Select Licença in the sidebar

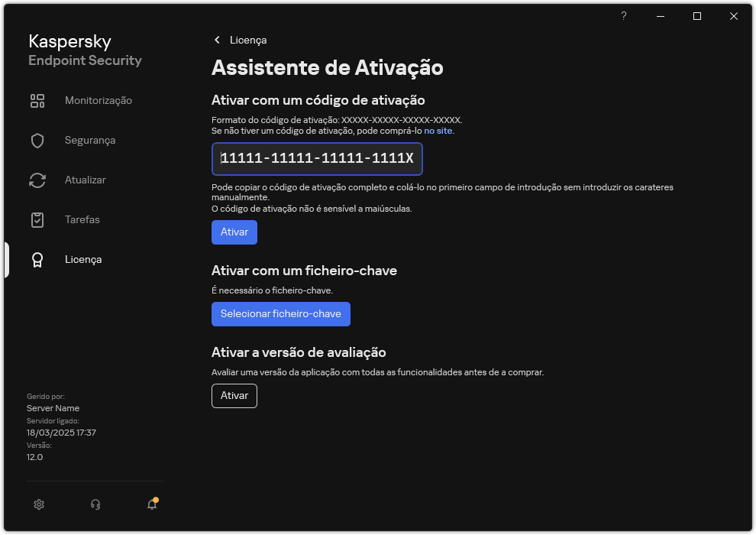click(82, 259)
